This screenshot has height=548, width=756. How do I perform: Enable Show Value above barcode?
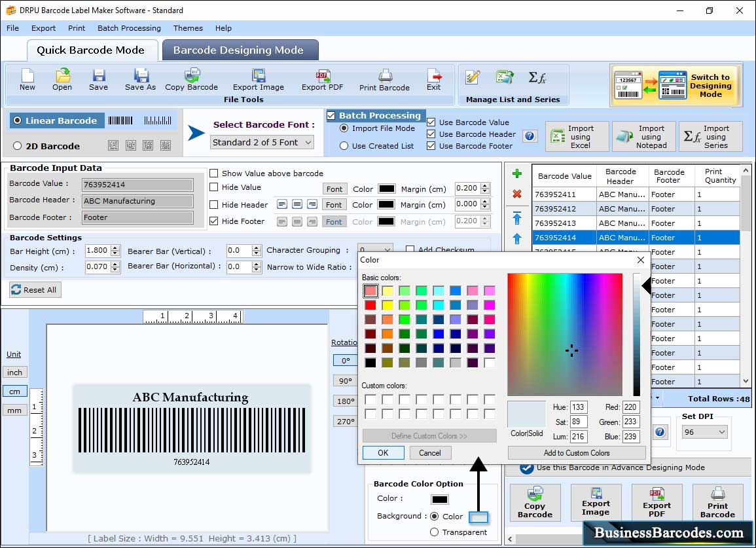(213, 174)
